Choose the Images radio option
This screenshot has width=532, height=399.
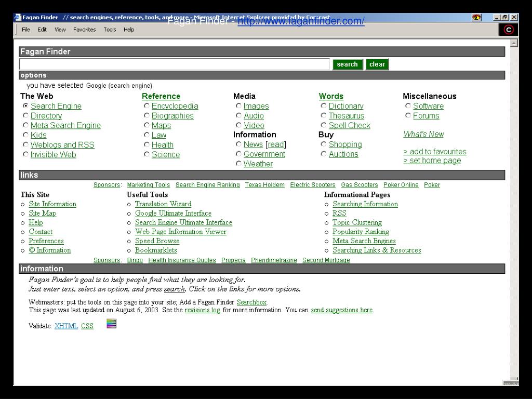238,106
